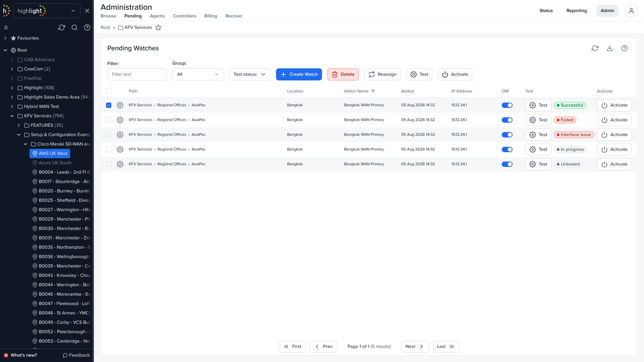The height and width of the screenshot is (362, 644).
Task: Refresh the Pending Watches table
Action: 595,48
